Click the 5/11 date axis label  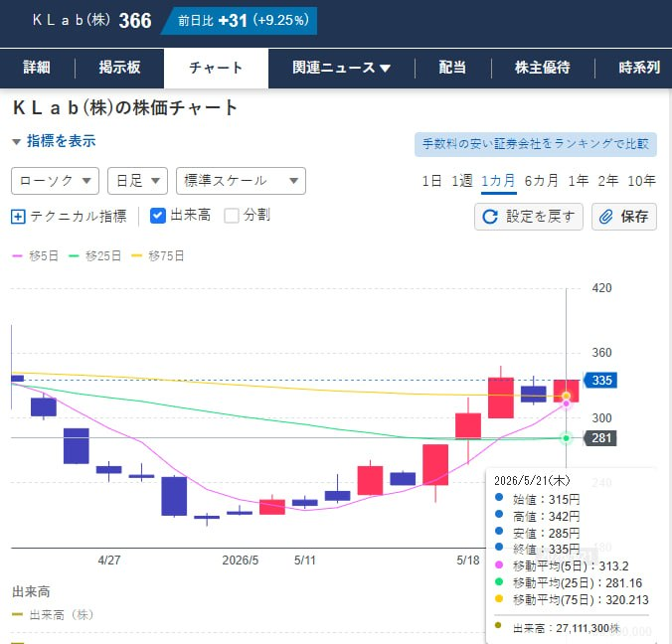[x=305, y=560]
